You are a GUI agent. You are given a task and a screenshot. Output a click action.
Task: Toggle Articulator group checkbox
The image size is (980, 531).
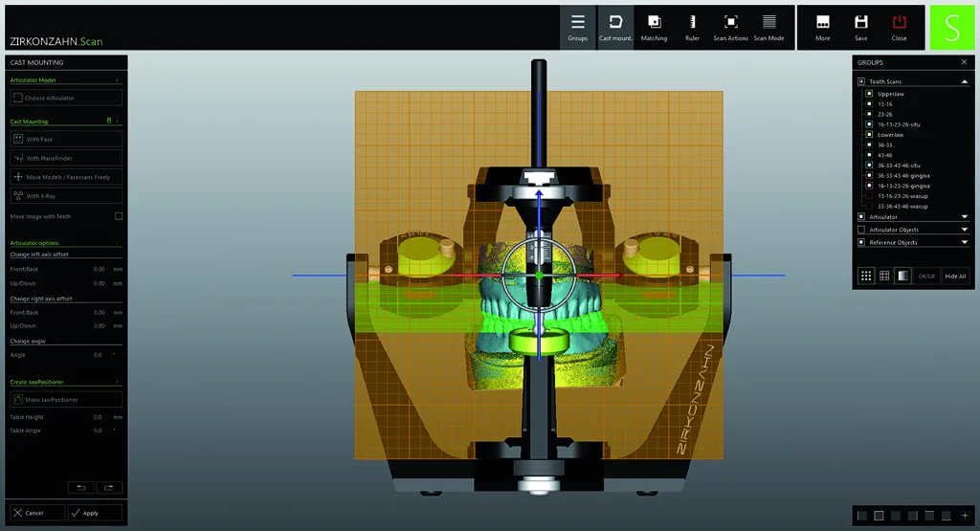[861, 217]
